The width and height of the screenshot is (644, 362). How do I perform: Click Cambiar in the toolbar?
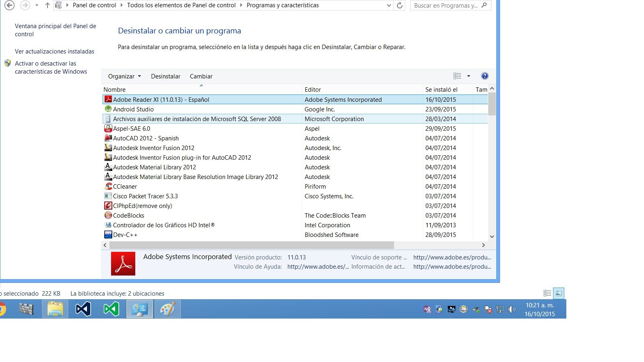point(201,76)
